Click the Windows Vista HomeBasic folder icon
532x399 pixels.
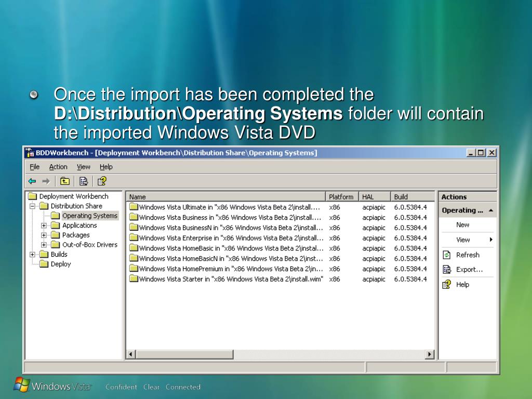(134, 248)
